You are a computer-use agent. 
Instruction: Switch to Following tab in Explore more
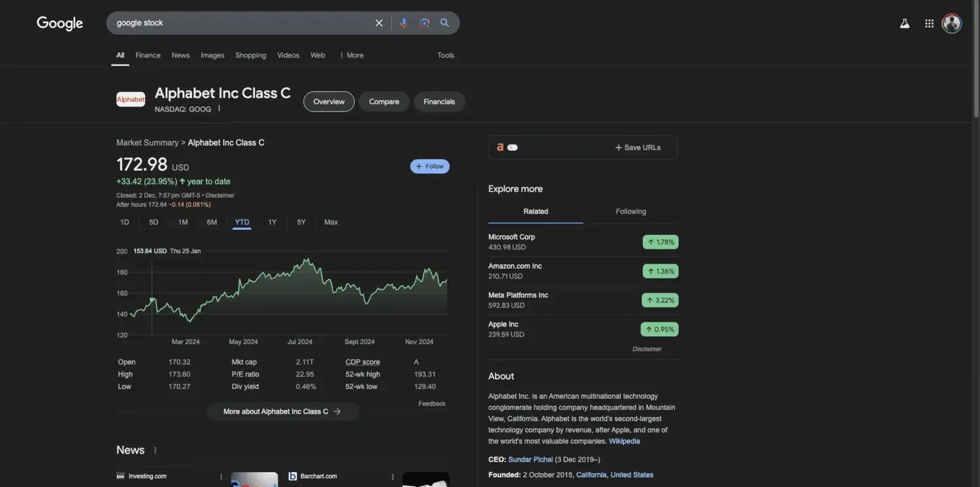630,212
